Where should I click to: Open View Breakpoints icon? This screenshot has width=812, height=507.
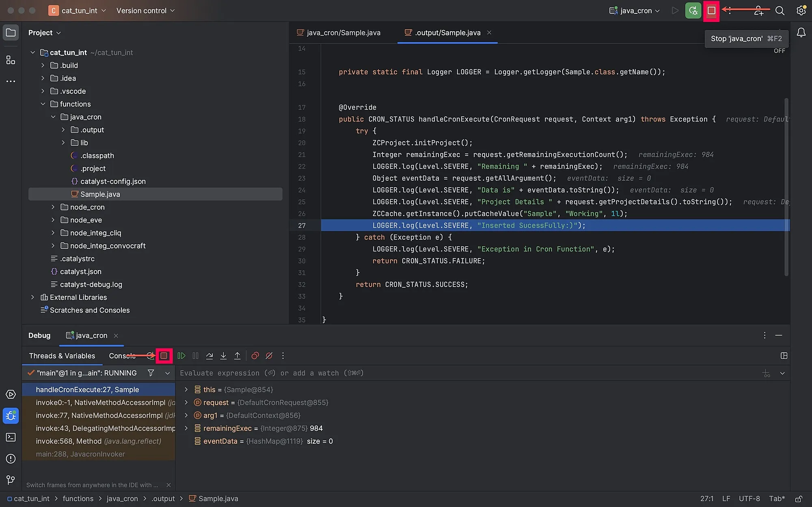[x=255, y=356]
